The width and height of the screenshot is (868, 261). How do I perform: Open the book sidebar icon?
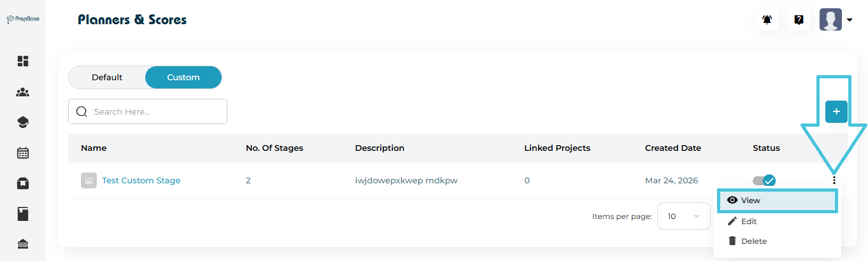click(x=23, y=214)
